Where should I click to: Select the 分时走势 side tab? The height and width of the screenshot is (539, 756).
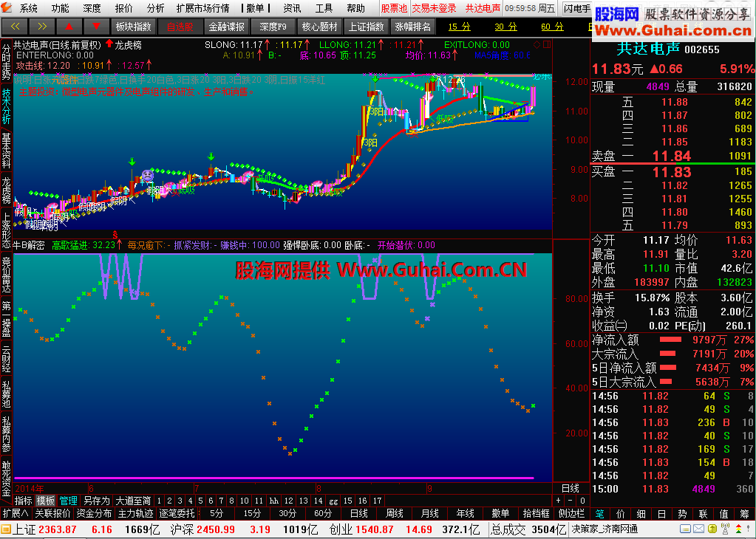(x=6, y=62)
